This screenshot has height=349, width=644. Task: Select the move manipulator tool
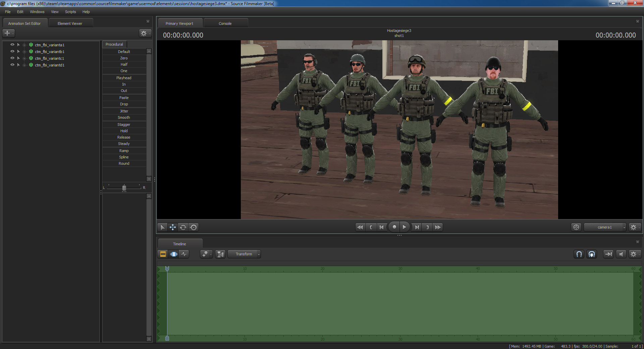(x=173, y=227)
